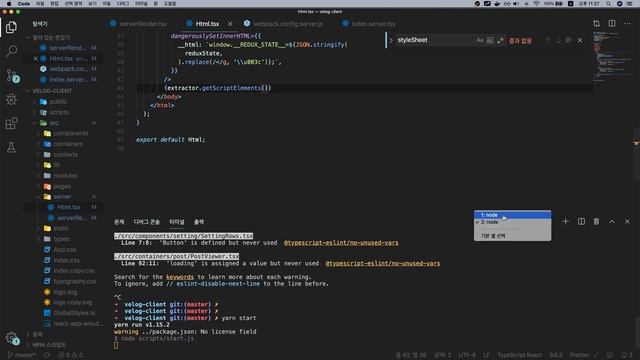
Task: Open logo.svg in the file tree
Action: pyautogui.click(x=65, y=292)
